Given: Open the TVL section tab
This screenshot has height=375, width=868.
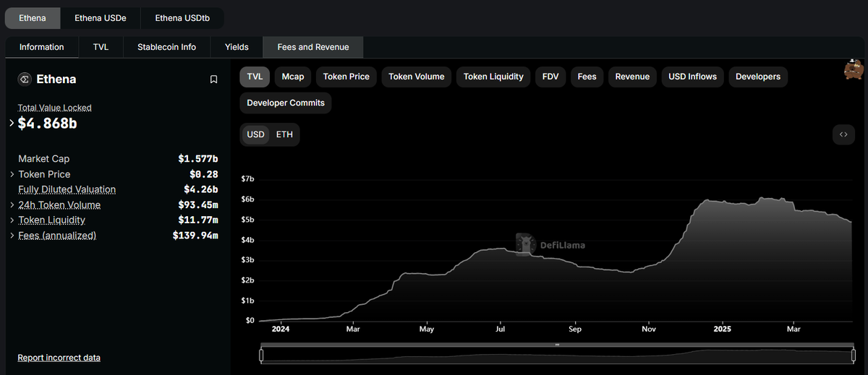Looking at the screenshot, I should 101,47.
